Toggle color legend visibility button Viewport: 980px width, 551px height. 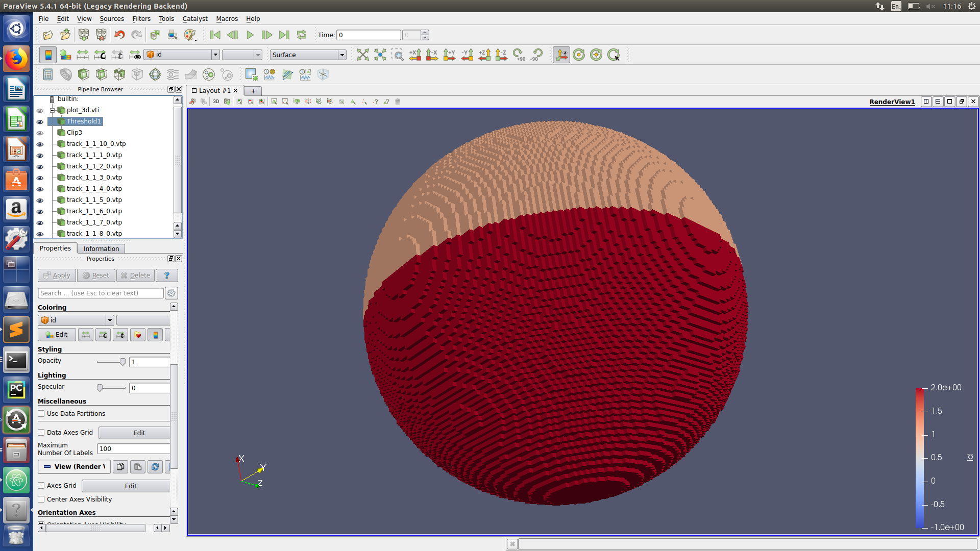coord(48,55)
